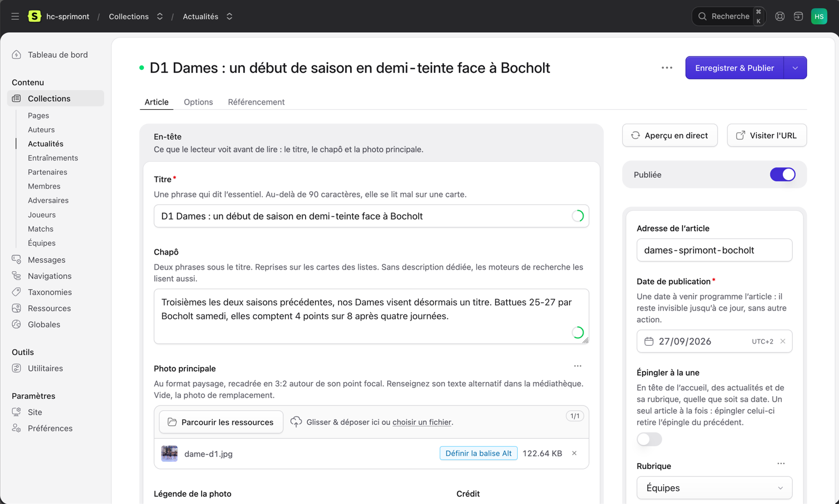Viewport: 839px width, 504px height.
Task: Open Membres in the sidebar
Action: pos(44,186)
